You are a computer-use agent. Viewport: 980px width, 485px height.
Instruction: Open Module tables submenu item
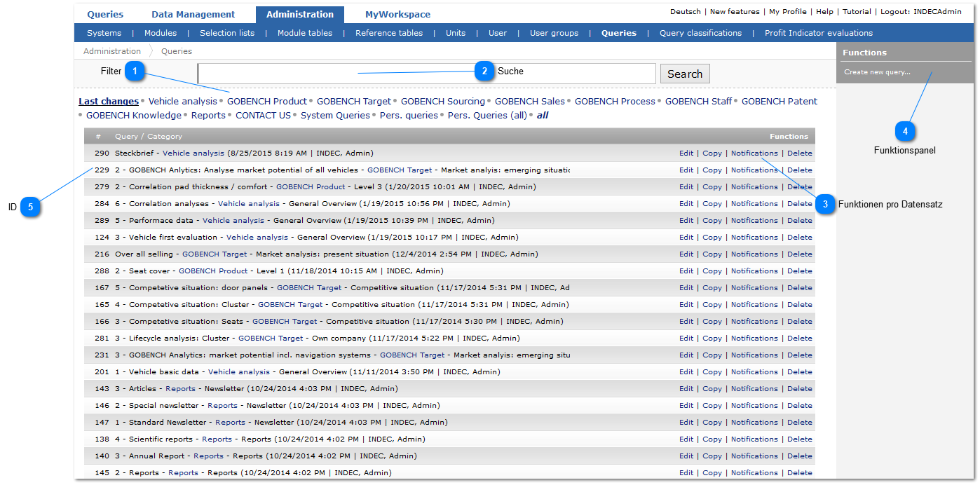coord(305,33)
